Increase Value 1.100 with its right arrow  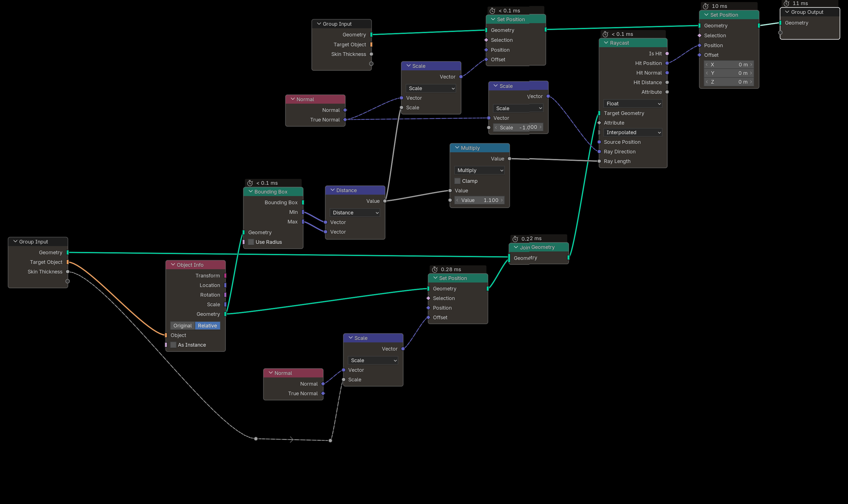[x=501, y=200]
